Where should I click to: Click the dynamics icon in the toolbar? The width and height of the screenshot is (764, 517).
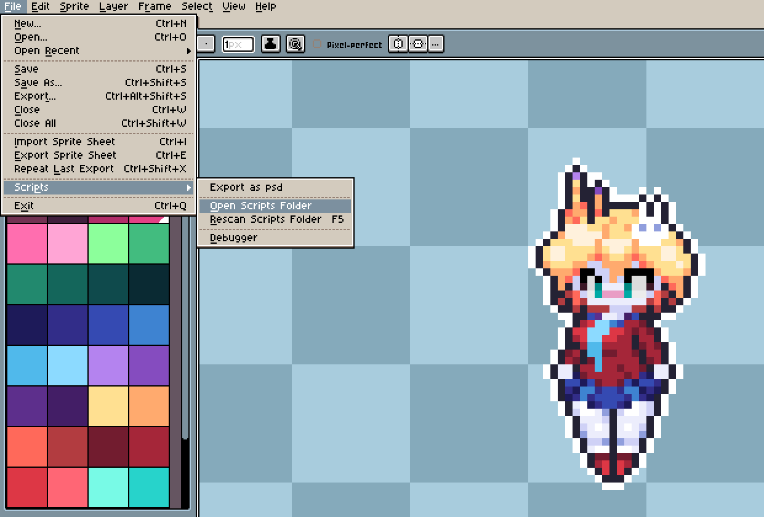point(295,44)
